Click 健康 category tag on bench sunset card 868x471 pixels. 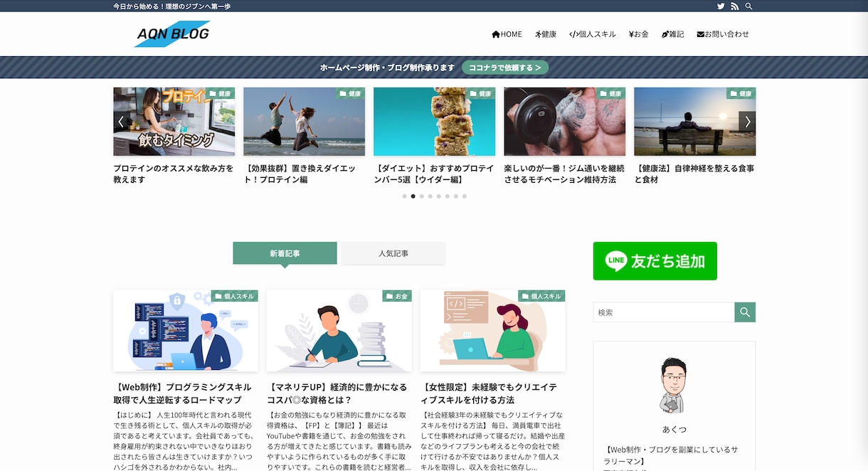[x=741, y=93]
